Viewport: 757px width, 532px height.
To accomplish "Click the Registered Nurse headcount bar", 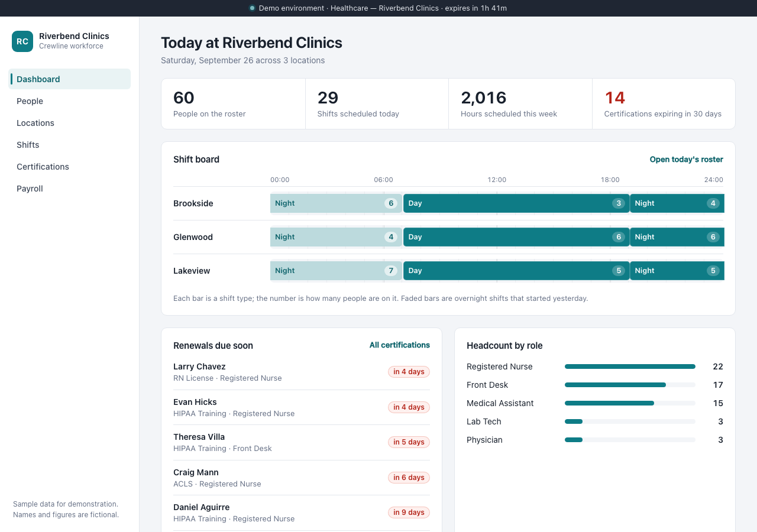I will [x=630, y=366].
